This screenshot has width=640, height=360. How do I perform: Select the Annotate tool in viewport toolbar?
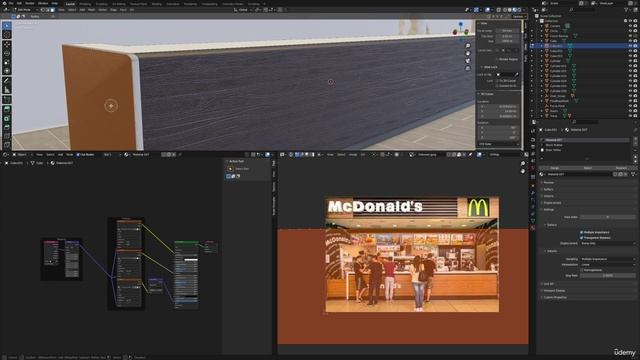click(x=7, y=81)
